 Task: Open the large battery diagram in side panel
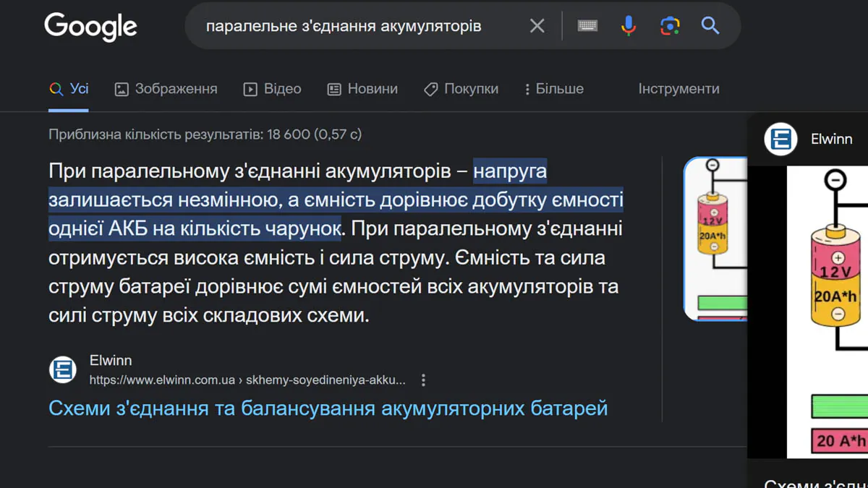[827, 312]
